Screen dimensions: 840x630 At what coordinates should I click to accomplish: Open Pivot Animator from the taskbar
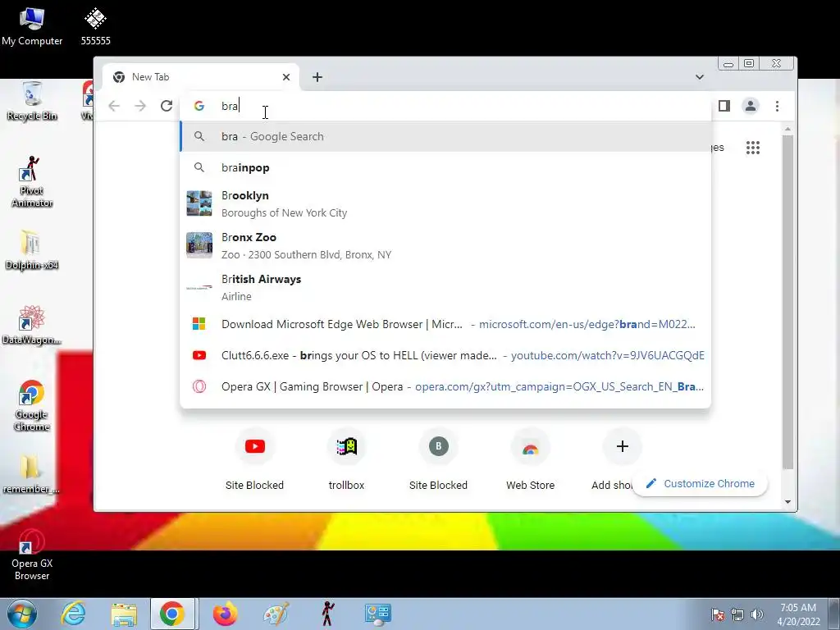click(327, 614)
